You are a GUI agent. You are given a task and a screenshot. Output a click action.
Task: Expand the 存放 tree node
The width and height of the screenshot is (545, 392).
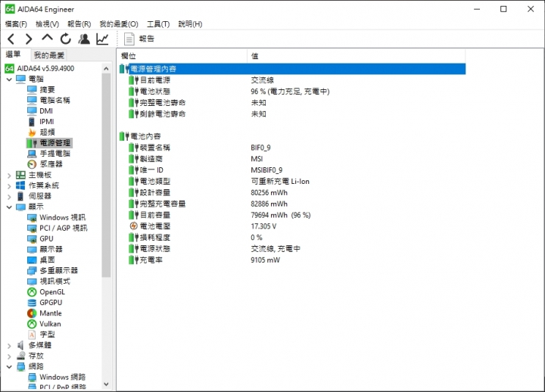click(x=9, y=356)
